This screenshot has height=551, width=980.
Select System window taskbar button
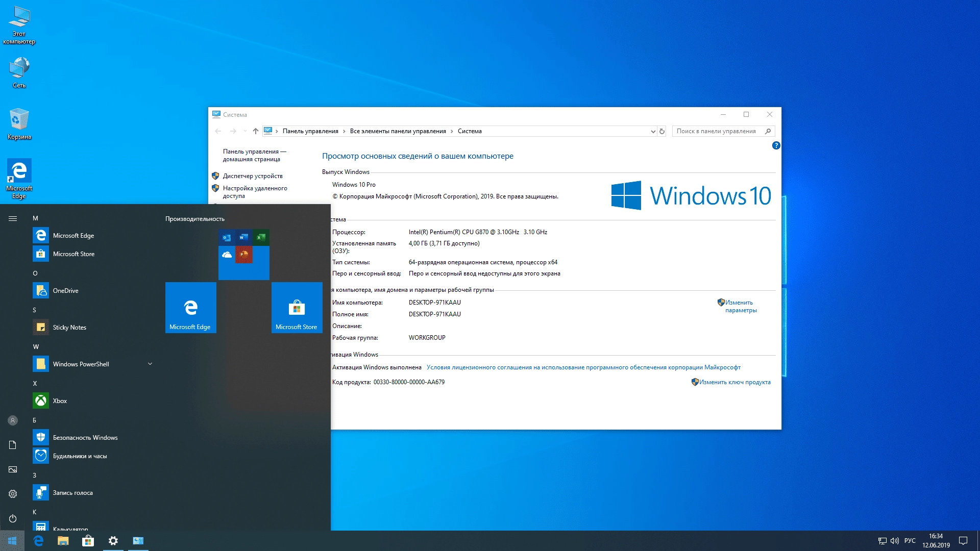pos(138,541)
